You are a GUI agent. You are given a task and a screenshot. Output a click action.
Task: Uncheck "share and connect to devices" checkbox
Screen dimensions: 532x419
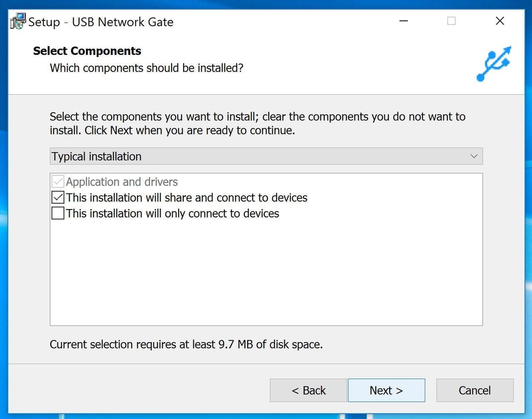tap(58, 197)
